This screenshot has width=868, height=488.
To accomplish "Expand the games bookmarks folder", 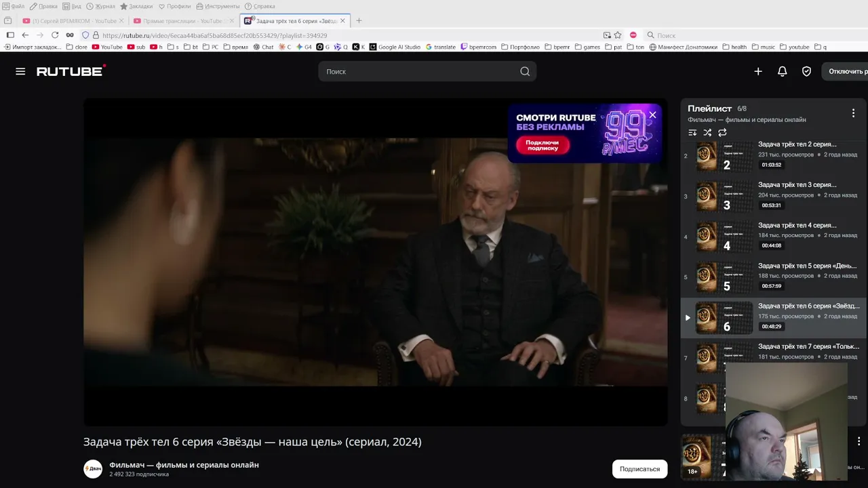I will coord(587,47).
